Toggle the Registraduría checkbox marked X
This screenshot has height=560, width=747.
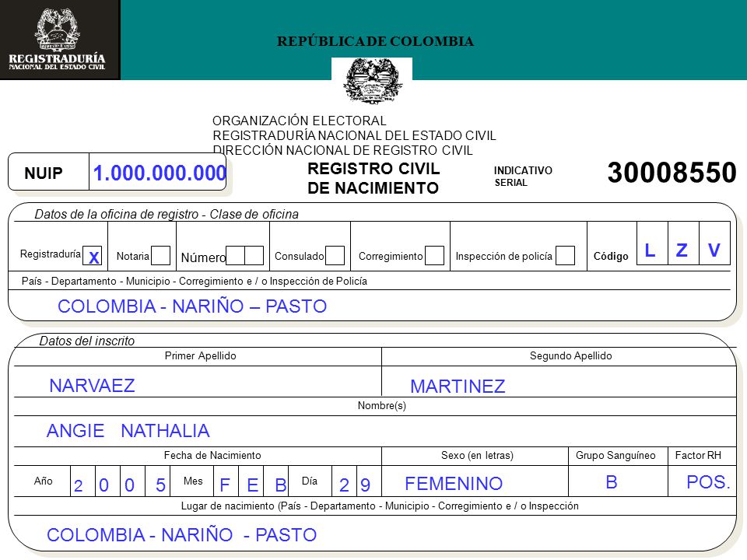coord(93,256)
